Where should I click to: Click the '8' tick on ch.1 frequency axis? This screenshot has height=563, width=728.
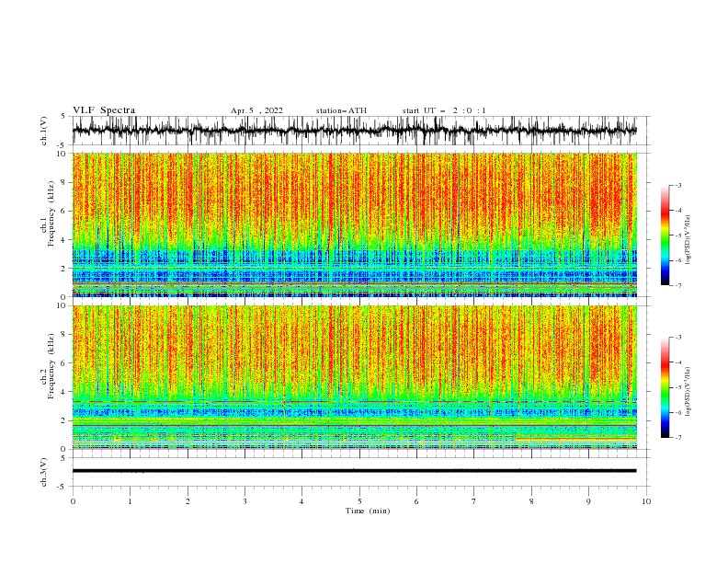coord(63,182)
